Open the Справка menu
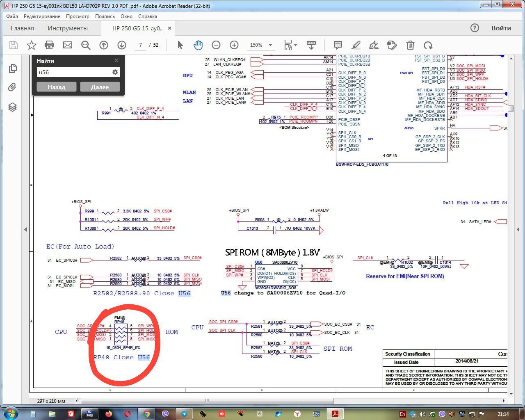 point(148,16)
